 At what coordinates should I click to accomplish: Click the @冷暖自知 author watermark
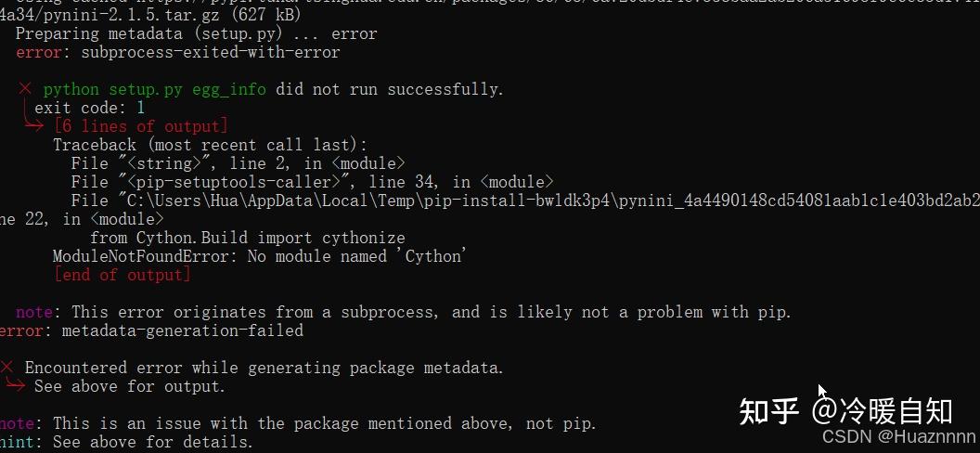pyautogui.click(x=882, y=410)
